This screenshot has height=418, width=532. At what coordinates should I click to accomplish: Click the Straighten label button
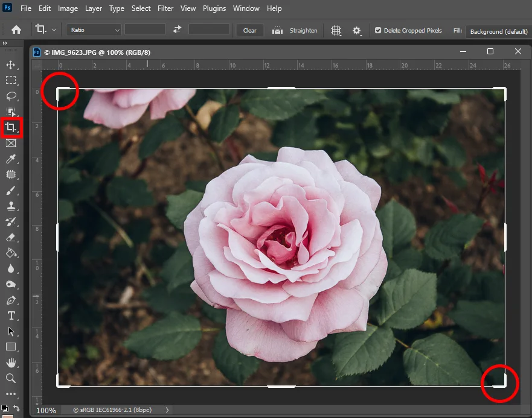coord(303,30)
